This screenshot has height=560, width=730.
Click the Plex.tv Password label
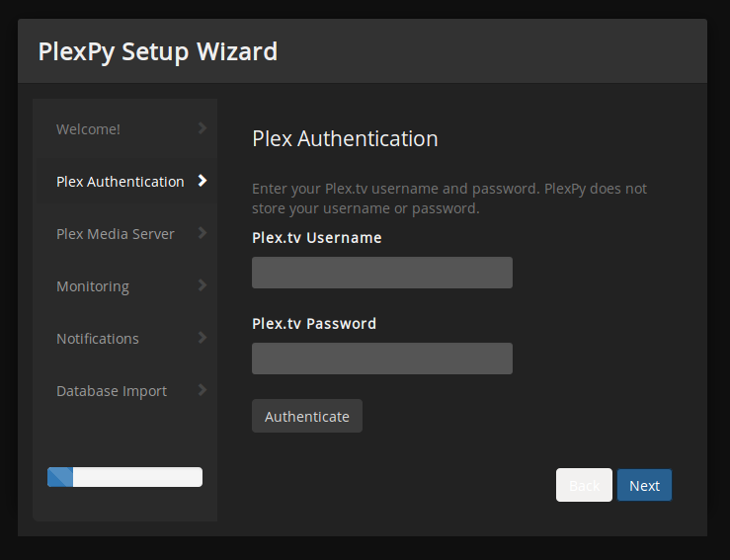coord(314,324)
